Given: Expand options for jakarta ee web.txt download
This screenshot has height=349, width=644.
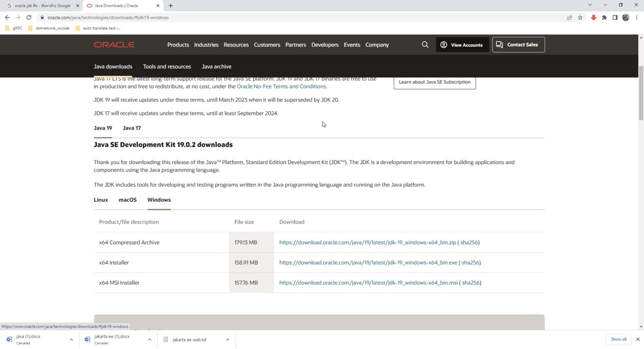Looking at the screenshot, I should 228,340.
